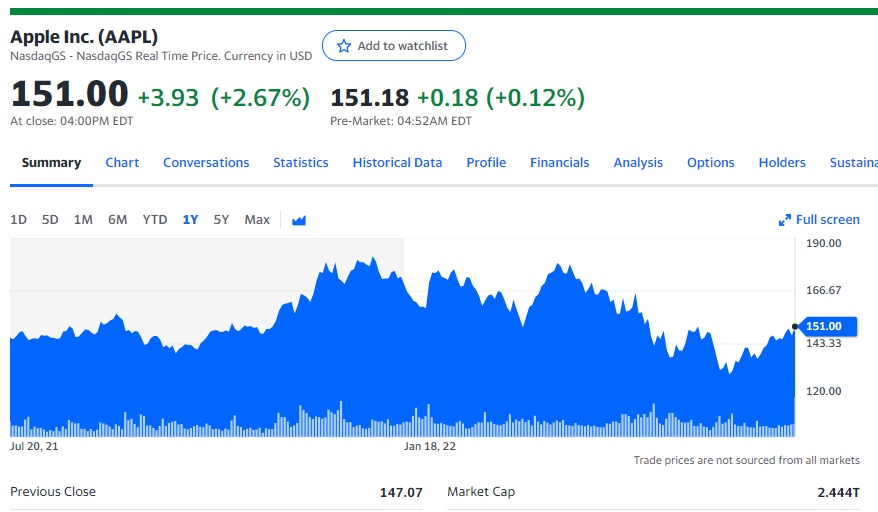Click the NasdaqGS Real Time Price line
The height and width of the screenshot is (512, 878).
pyautogui.click(x=161, y=56)
